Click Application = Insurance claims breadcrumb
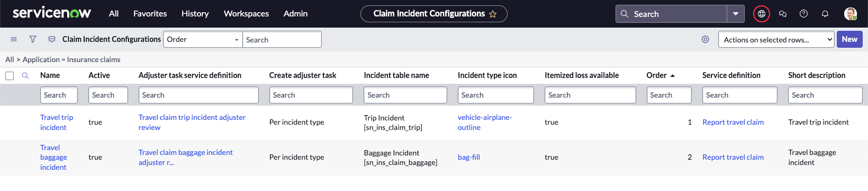This screenshot has width=868, height=191. click(71, 59)
